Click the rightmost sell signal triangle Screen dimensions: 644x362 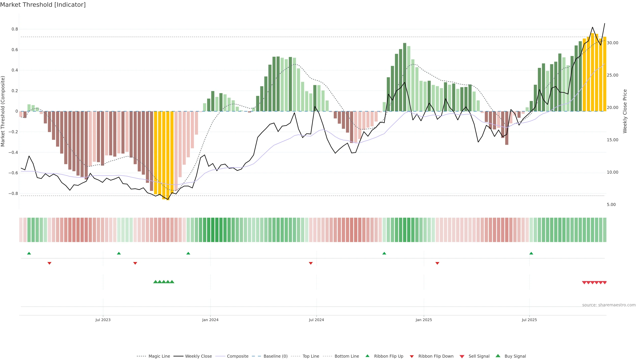(x=604, y=283)
